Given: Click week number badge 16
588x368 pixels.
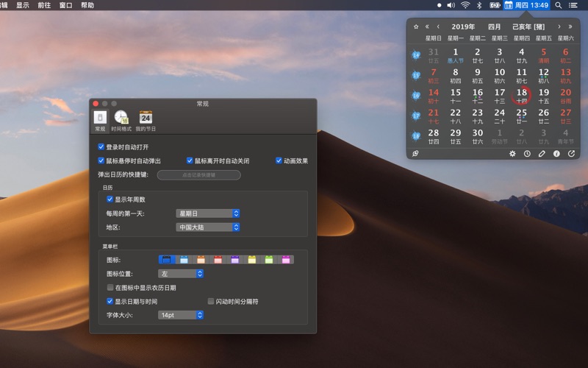Looking at the screenshot, I should coord(416,96).
